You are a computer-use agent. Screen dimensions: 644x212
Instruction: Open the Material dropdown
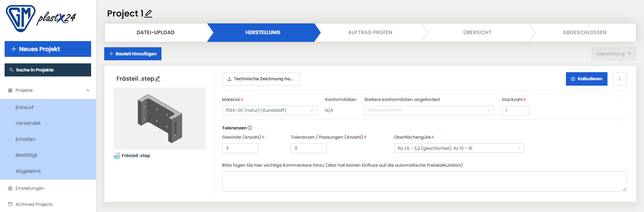coord(270,110)
